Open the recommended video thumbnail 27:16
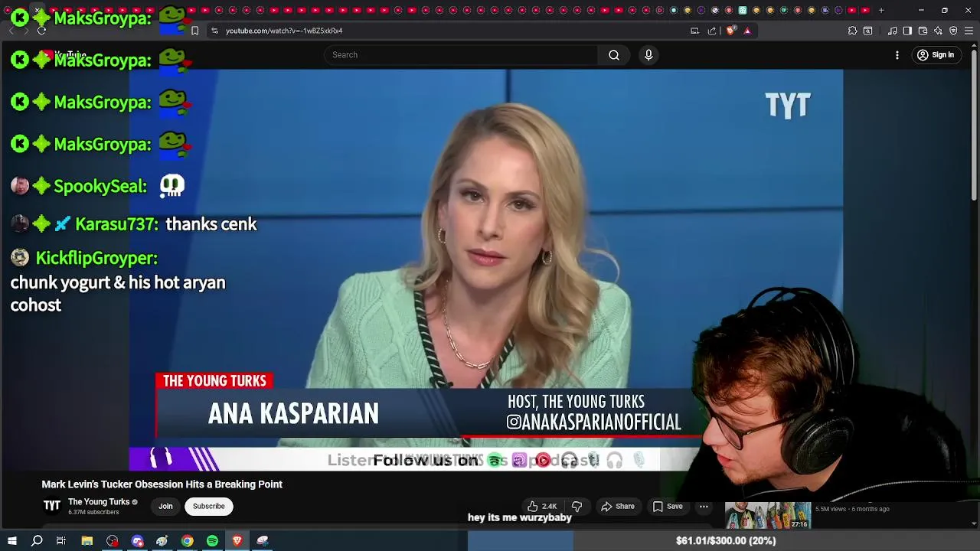This screenshot has width=980, height=551. coord(768,515)
